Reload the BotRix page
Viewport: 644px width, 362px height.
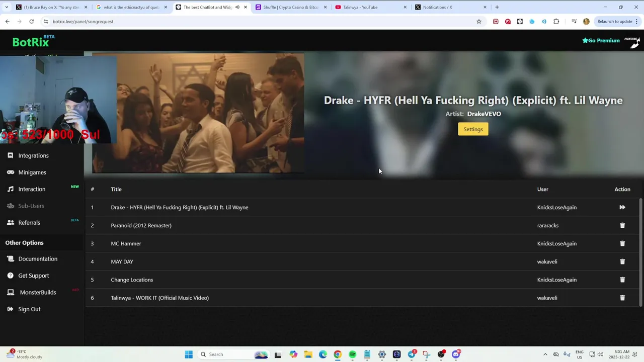click(x=31, y=22)
